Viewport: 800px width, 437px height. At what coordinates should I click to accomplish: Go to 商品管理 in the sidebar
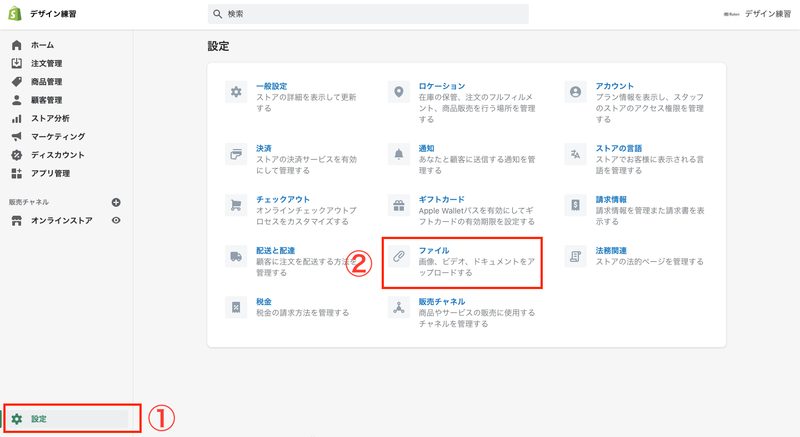pyautogui.click(x=46, y=82)
